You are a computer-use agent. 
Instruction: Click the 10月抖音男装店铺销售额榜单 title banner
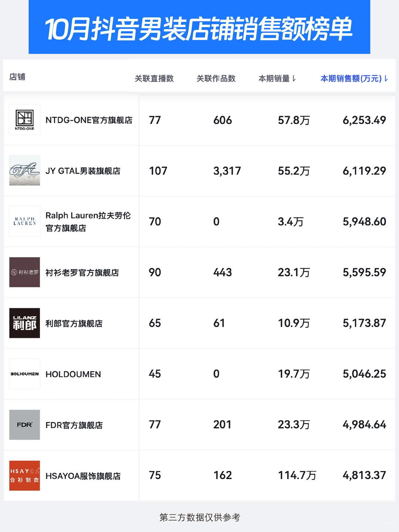tap(199, 27)
